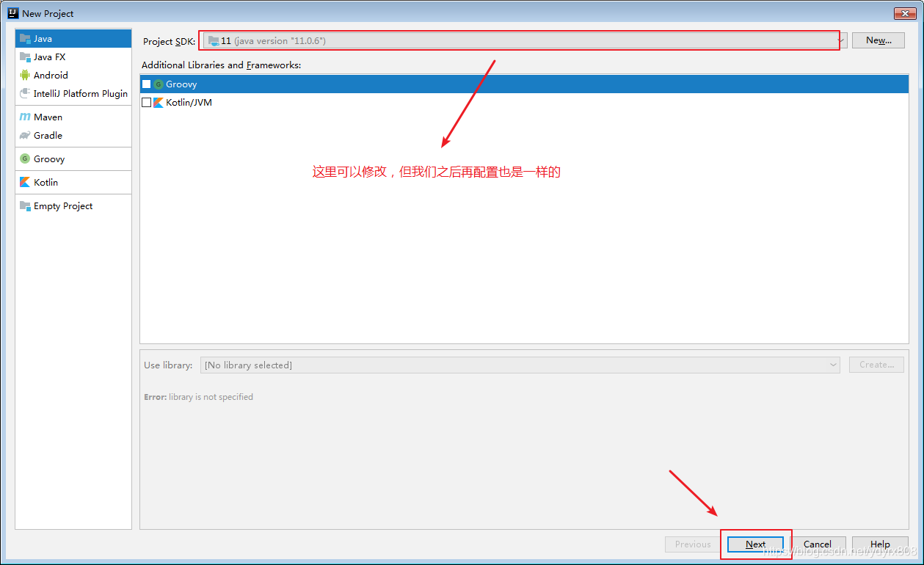Choose Java FX project type

(x=73, y=57)
